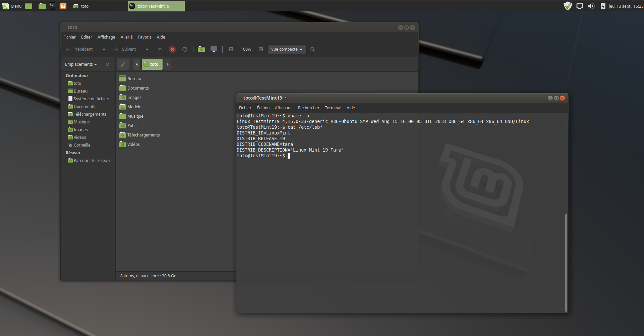This screenshot has height=336, width=644.
Task: Click the Computer monitor icon in toolbar
Action: click(214, 49)
